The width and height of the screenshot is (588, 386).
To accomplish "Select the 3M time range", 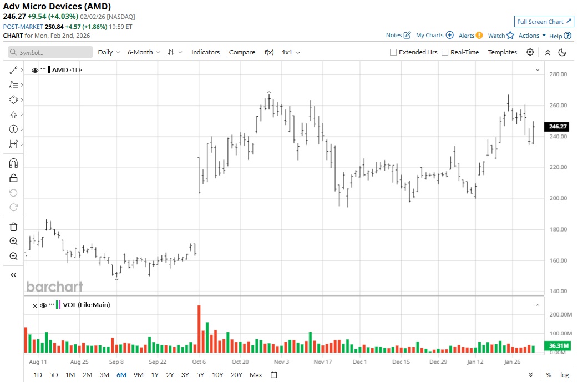I will 104,375.
